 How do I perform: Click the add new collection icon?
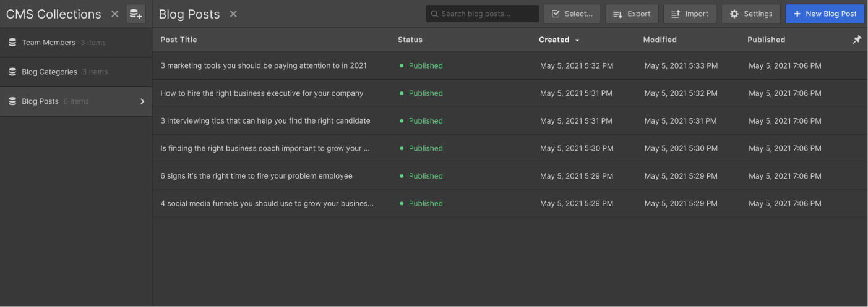[x=135, y=14]
